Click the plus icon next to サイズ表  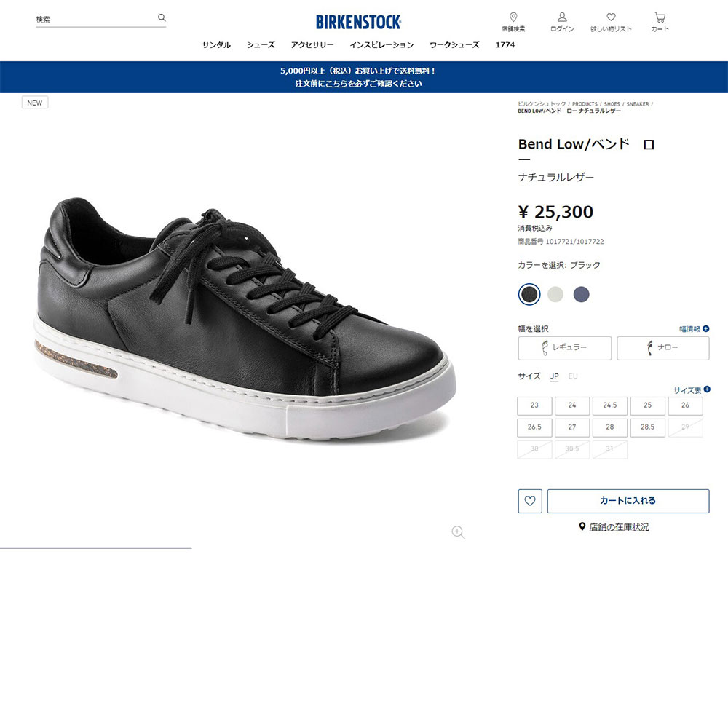click(707, 389)
